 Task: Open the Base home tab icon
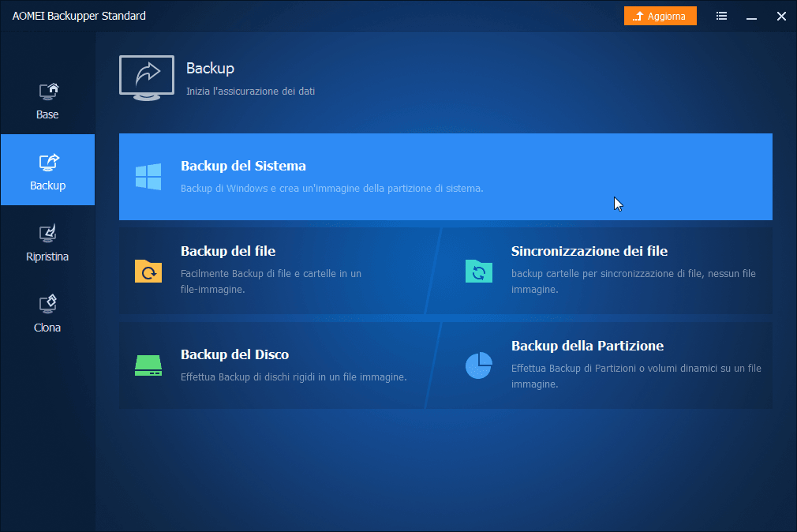(x=49, y=92)
